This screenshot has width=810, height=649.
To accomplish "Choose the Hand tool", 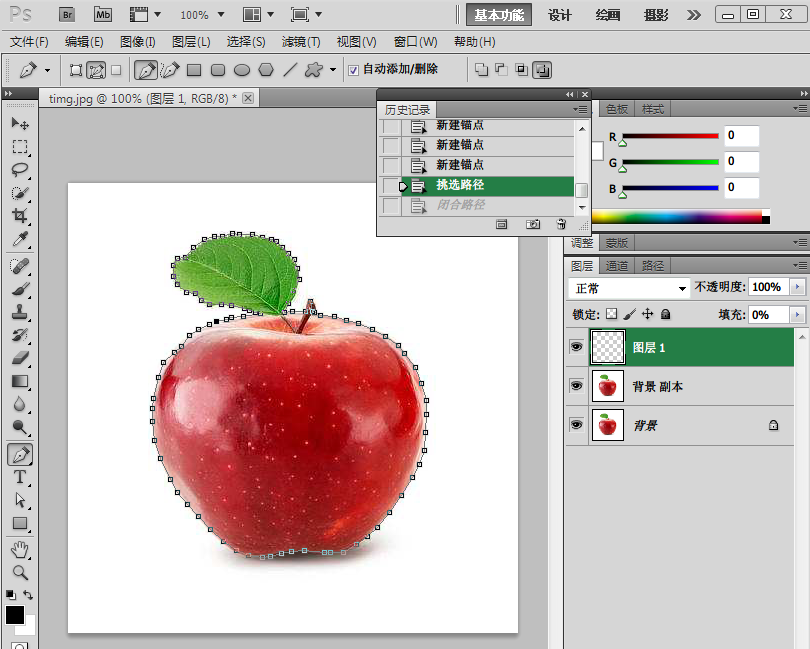I will (19, 549).
